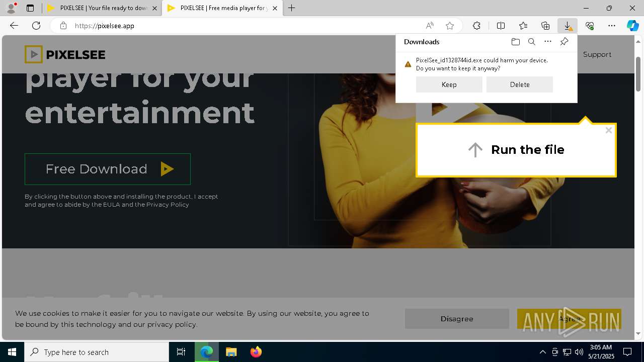Search downloads with magnifier icon
644x362 pixels.
[x=532, y=42]
